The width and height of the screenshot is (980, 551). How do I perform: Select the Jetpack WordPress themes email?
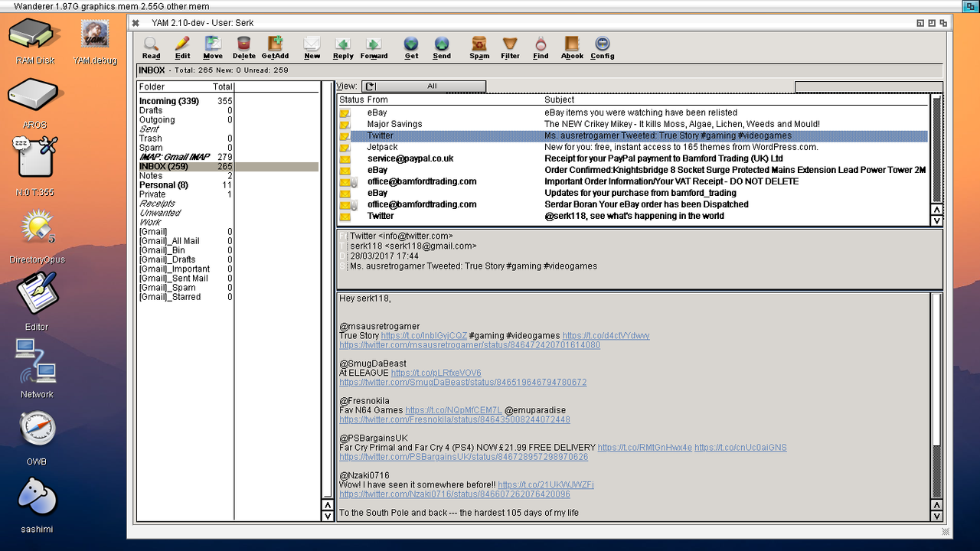[x=633, y=147]
